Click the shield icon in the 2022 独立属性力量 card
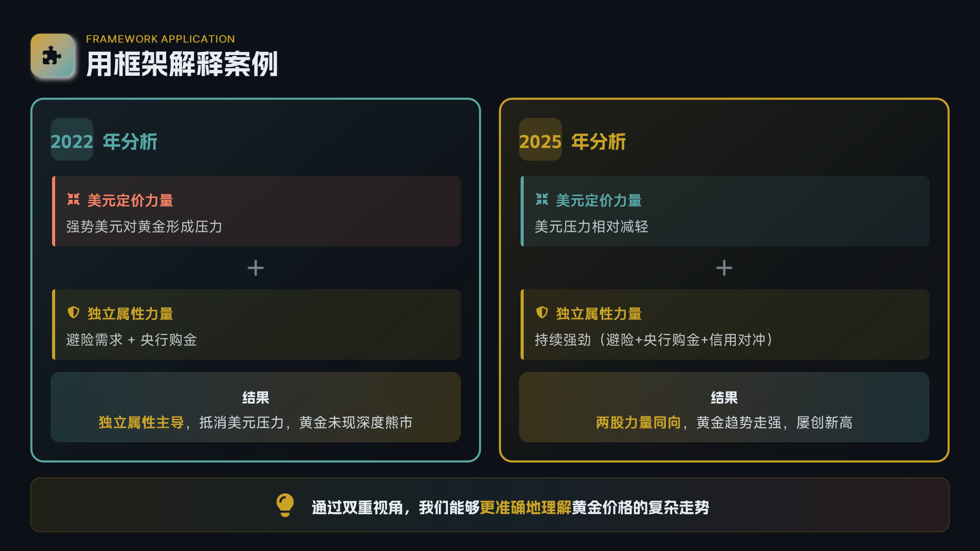The width and height of the screenshot is (980, 551). [x=73, y=312]
